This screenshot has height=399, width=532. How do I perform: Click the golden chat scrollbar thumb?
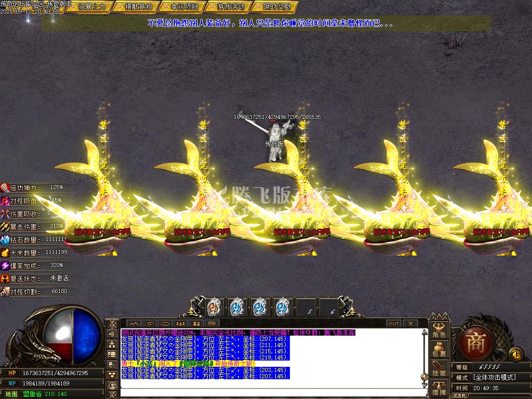(x=424, y=377)
